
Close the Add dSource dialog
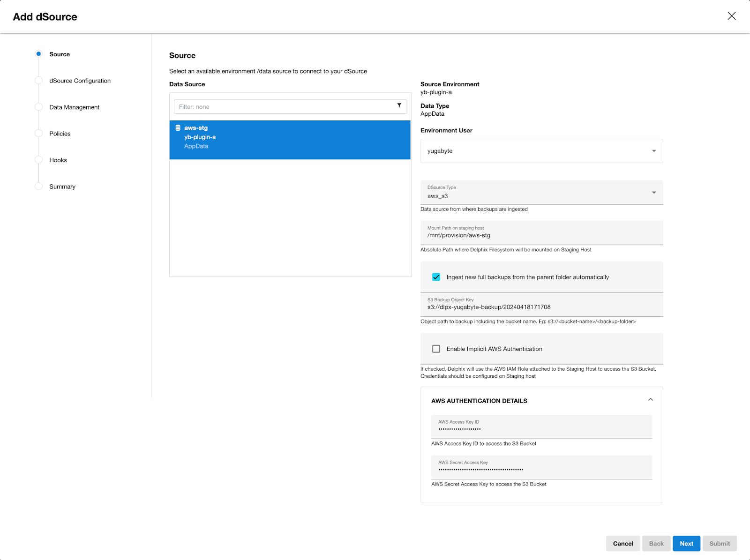(732, 16)
